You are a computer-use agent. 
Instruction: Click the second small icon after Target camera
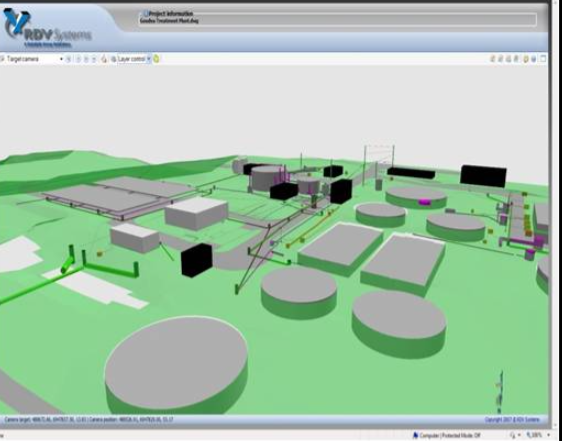click(x=78, y=59)
